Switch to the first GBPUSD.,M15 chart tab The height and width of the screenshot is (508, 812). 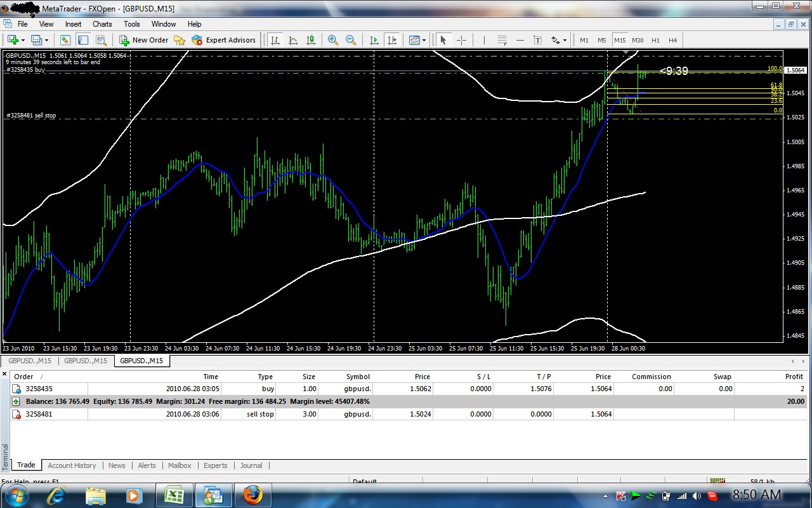click(x=30, y=361)
